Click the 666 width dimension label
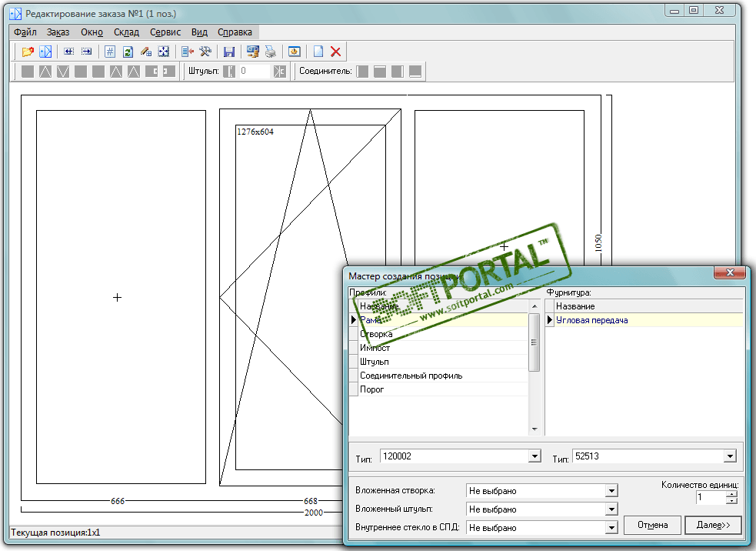The width and height of the screenshot is (756, 551). pyautogui.click(x=118, y=501)
